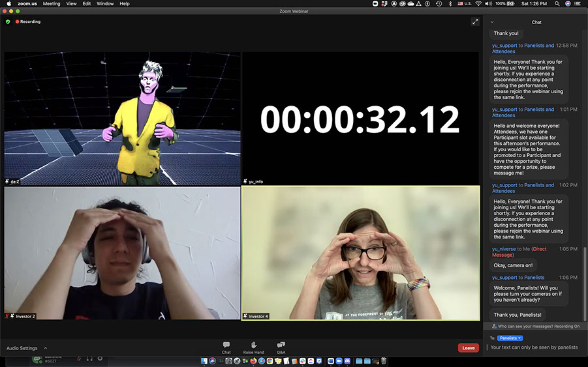The height and width of the screenshot is (367, 588).
Task: Open the Time Machine menu bar icon
Action: 438,4
